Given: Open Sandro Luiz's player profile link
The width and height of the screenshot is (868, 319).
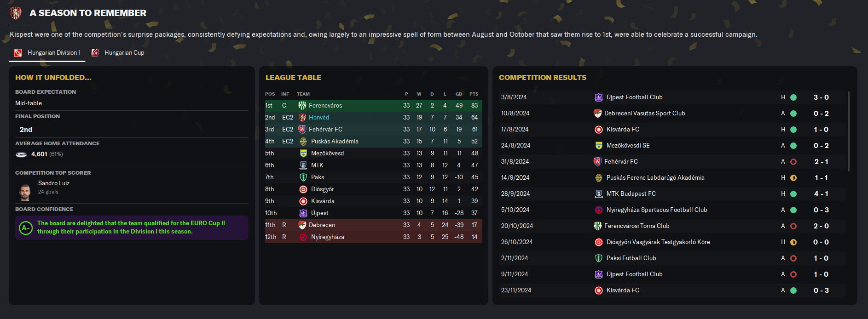Looking at the screenshot, I should click(54, 183).
